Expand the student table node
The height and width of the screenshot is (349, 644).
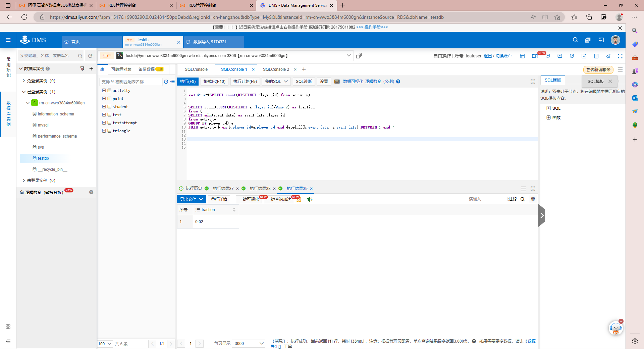coord(104,107)
